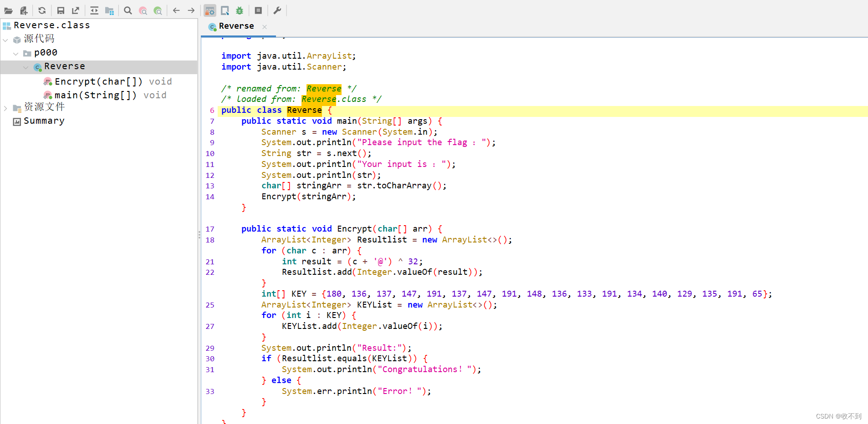Click highlighted 'Reverse' in class declaration
868x424 pixels.
[x=304, y=110]
